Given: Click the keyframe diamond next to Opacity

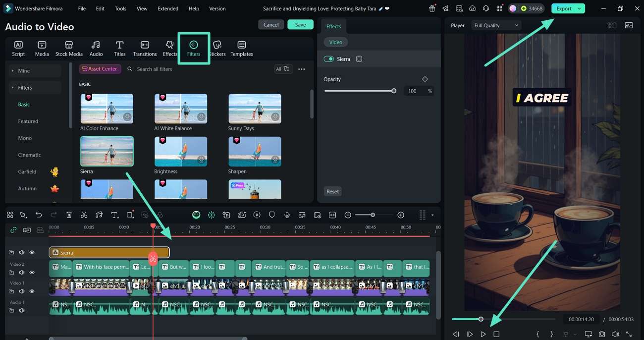Looking at the screenshot, I should coord(425,79).
